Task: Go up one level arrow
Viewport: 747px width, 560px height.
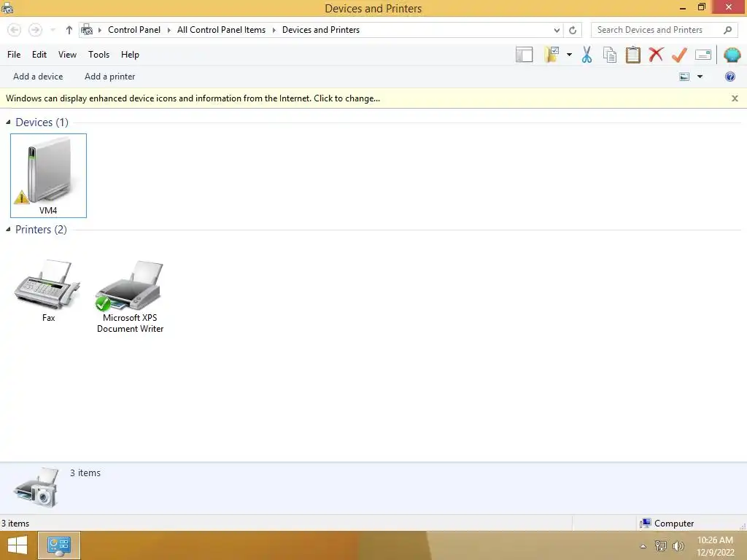Action: (x=69, y=30)
